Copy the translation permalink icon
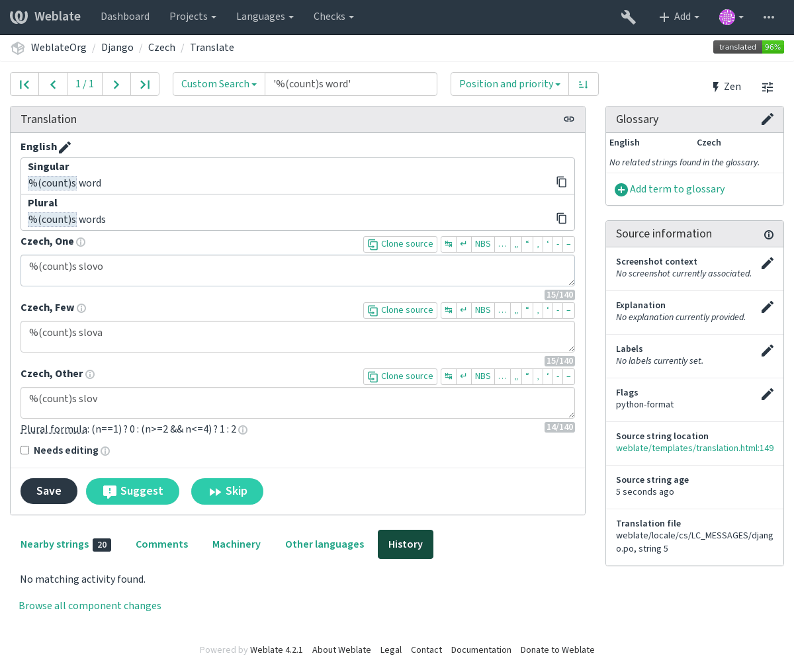Image resolution: width=794 pixels, height=672 pixels. click(569, 119)
